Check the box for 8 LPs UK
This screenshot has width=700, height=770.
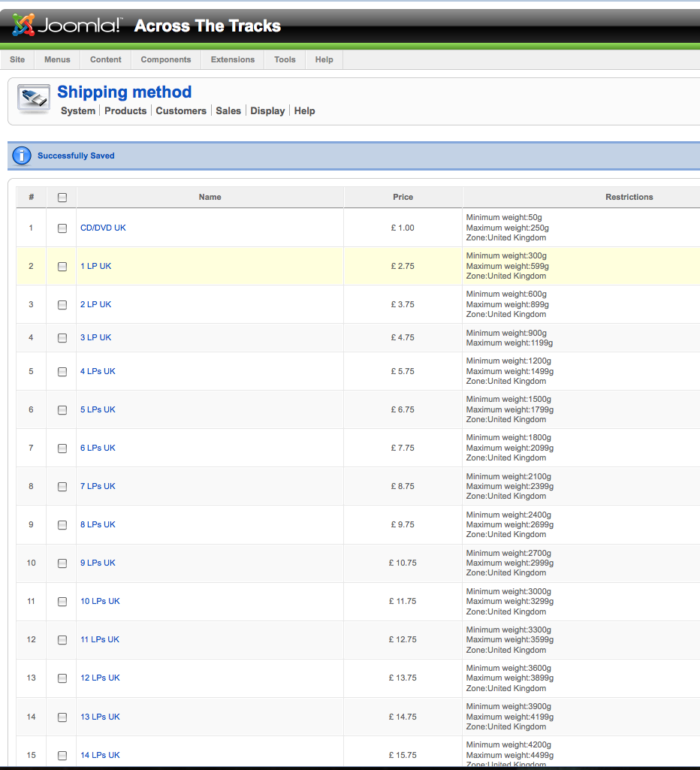pyautogui.click(x=62, y=525)
